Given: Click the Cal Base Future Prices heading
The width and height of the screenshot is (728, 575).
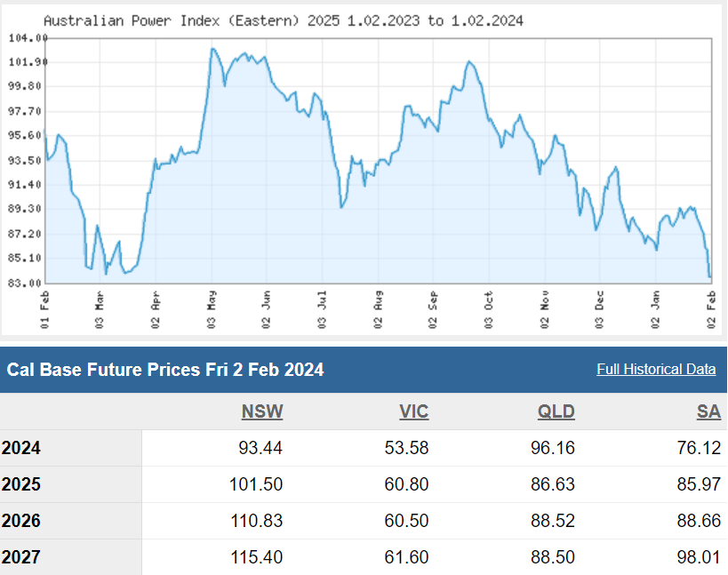Looking at the screenshot, I should click(165, 370).
